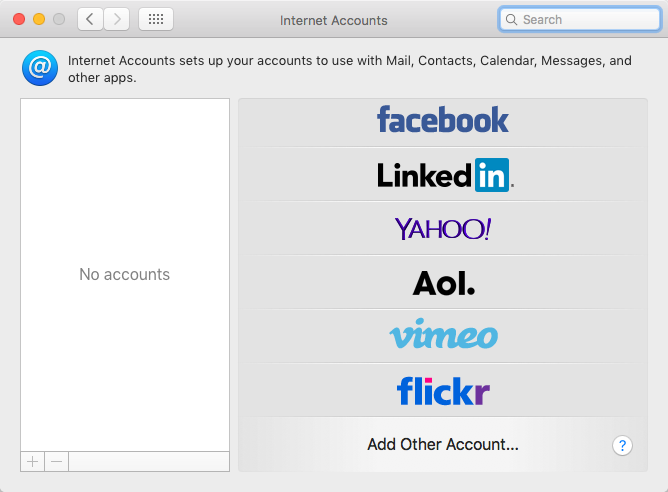Show all preferences grid button
The width and height of the screenshot is (668, 492).
156,19
